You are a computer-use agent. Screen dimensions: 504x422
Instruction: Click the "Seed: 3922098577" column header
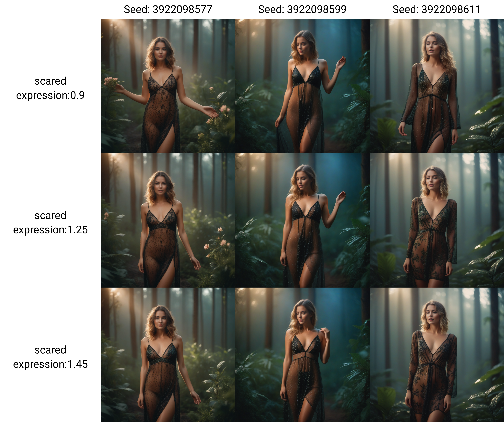pos(168,10)
